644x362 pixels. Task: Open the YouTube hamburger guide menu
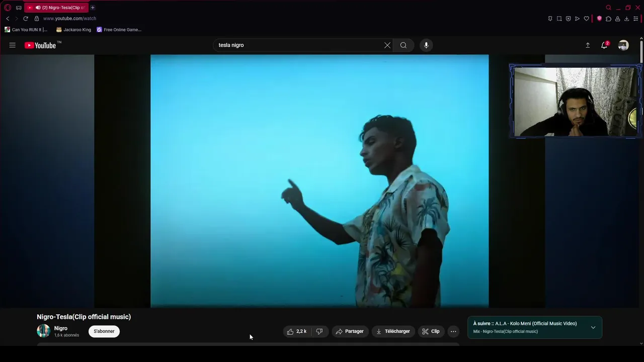(x=13, y=45)
